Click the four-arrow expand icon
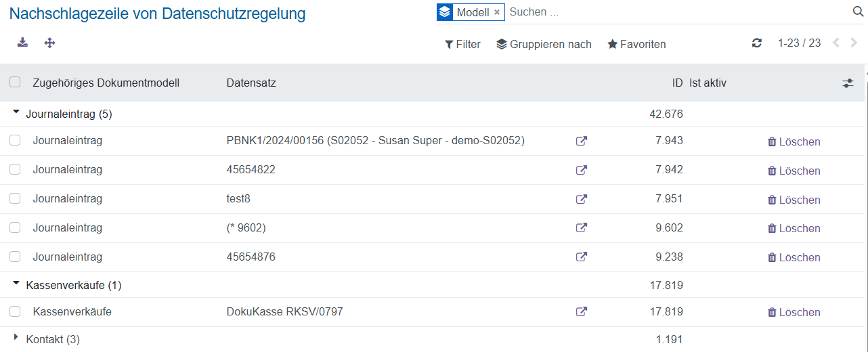The width and height of the screenshot is (868, 352). 49,43
